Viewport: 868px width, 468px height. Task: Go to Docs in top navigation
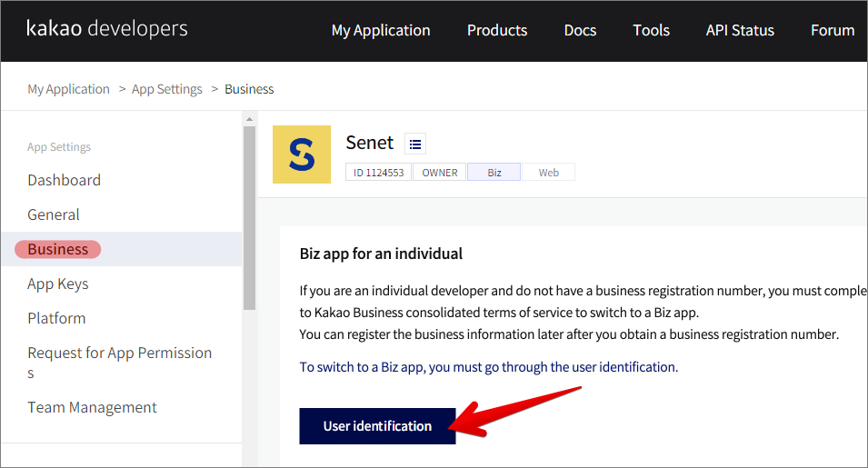point(580,30)
